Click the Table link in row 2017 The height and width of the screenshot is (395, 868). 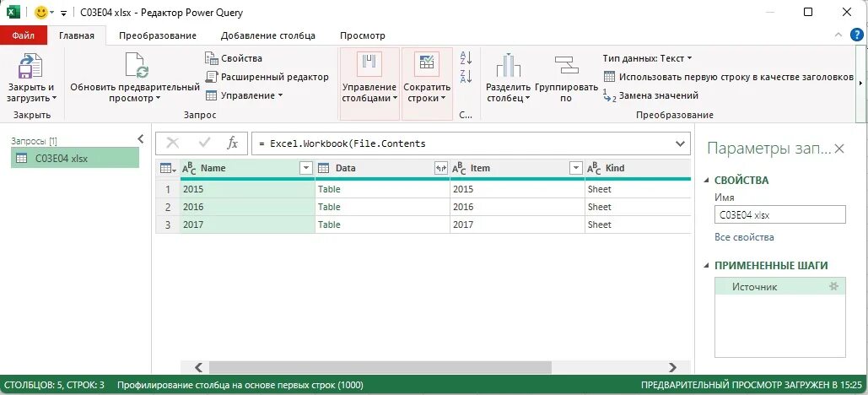coord(329,225)
